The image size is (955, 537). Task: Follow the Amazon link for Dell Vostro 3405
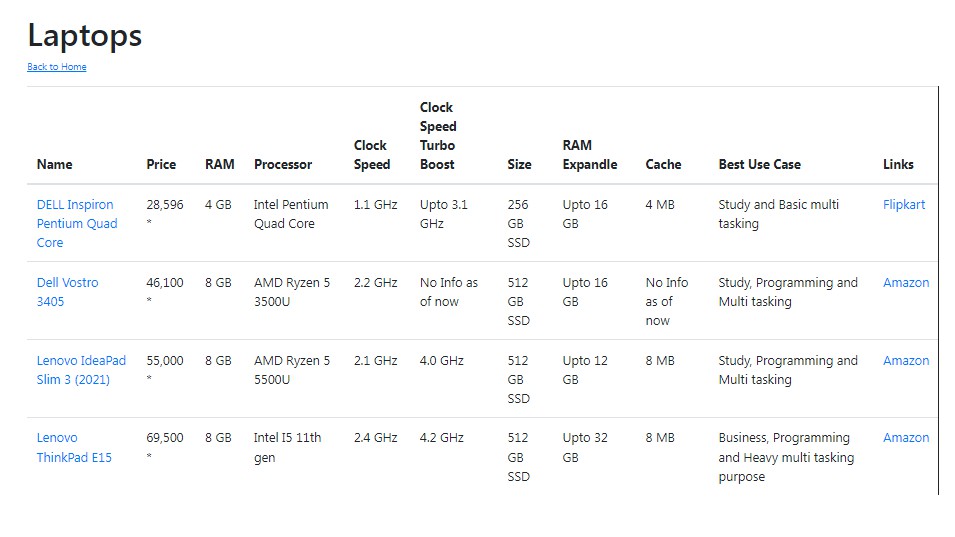point(906,282)
